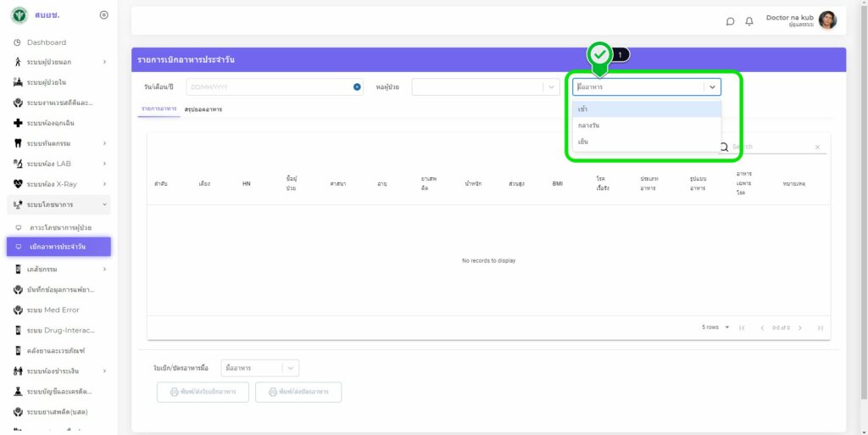Image resolution: width=868 pixels, height=435 pixels.
Task: Select the รายการอาหาร tab
Action: click(x=159, y=109)
